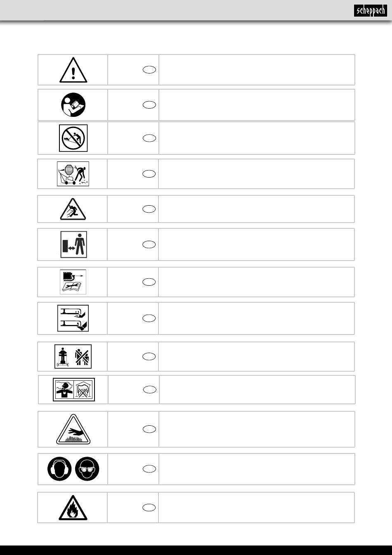Click the STOP mower debris pictogram
Screen dimensions: 392x555
tap(73, 173)
